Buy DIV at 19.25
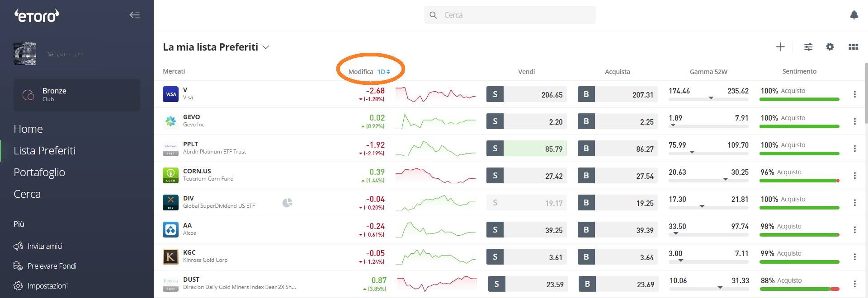868x298 pixels. 618,203
